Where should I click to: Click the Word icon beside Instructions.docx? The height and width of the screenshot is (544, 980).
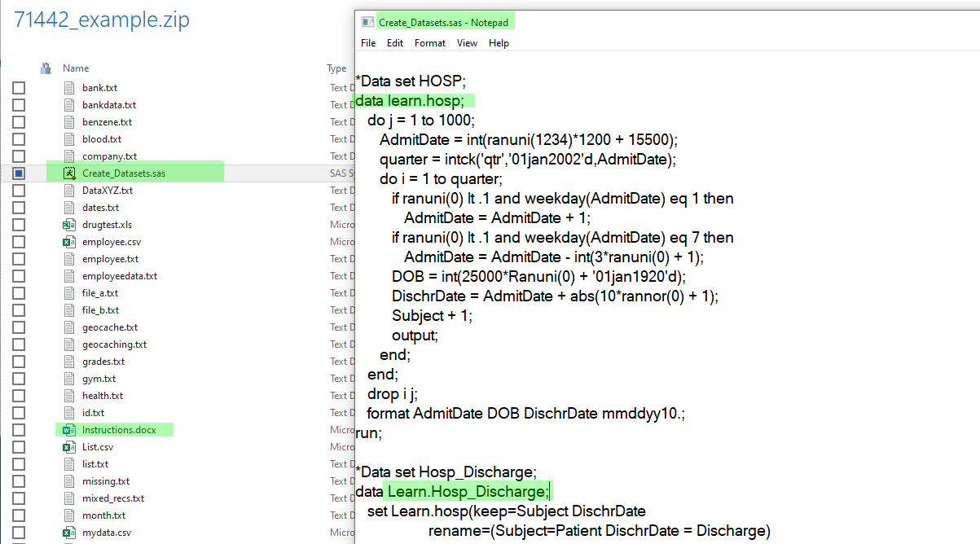(x=71, y=429)
